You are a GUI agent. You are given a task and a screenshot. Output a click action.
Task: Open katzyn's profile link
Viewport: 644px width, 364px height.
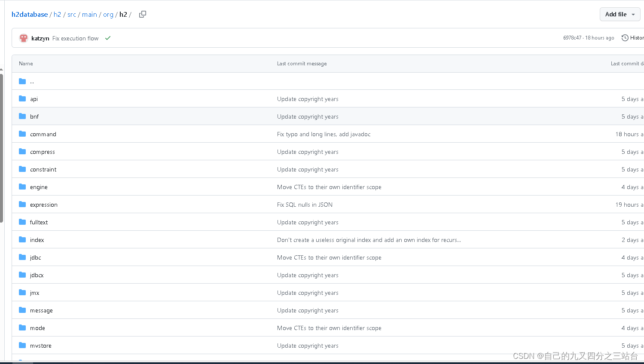[x=40, y=38]
